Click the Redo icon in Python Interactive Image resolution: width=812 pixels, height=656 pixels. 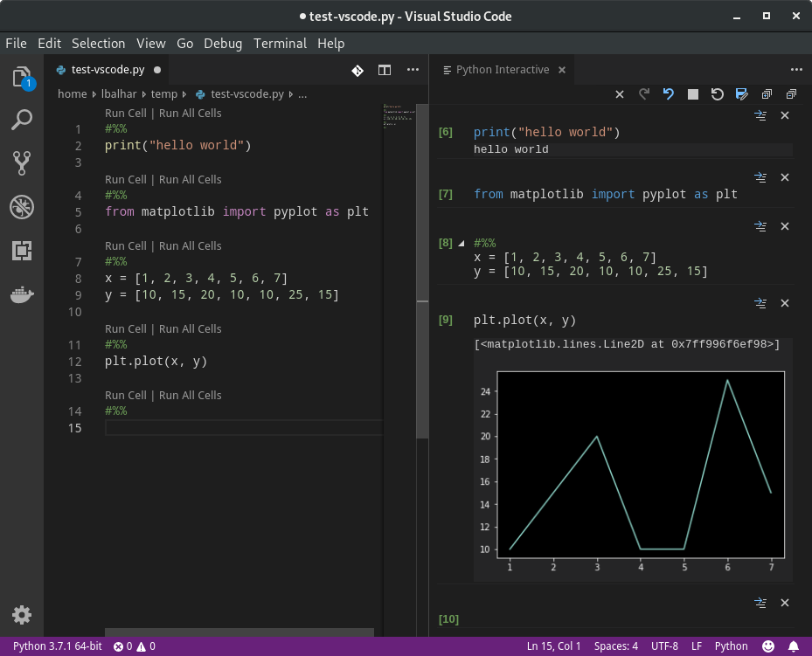(643, 93)
